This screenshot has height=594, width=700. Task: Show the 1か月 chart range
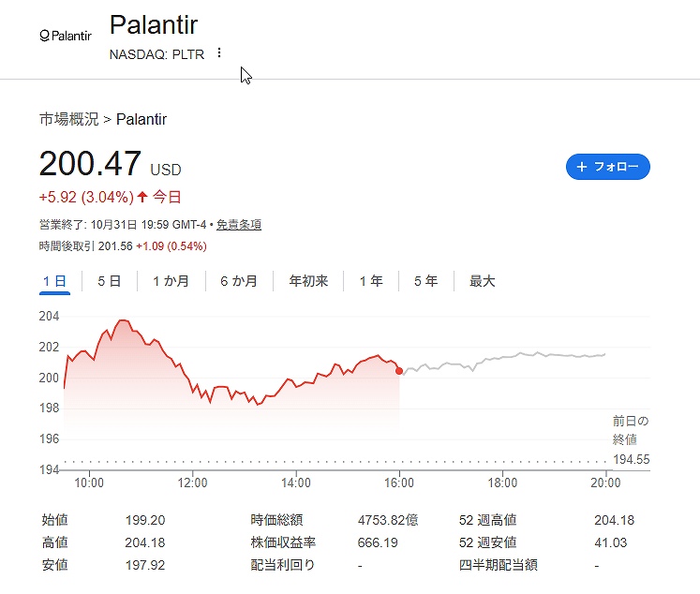[171, 281]
